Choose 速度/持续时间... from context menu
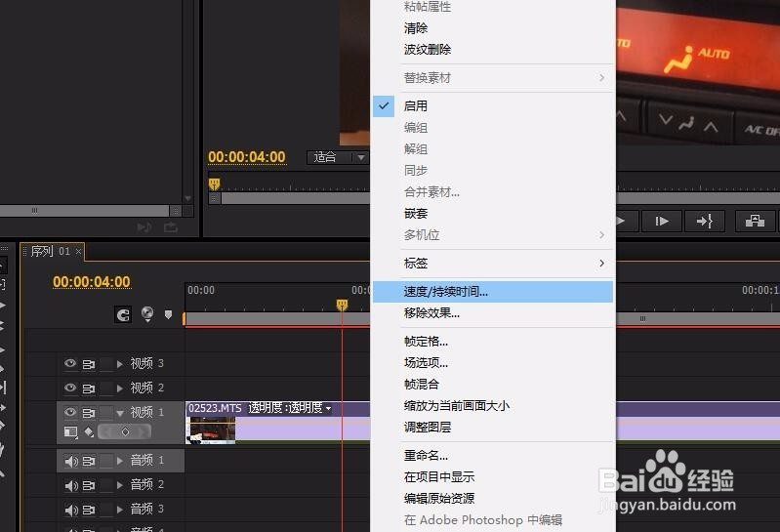 (492, 291)
